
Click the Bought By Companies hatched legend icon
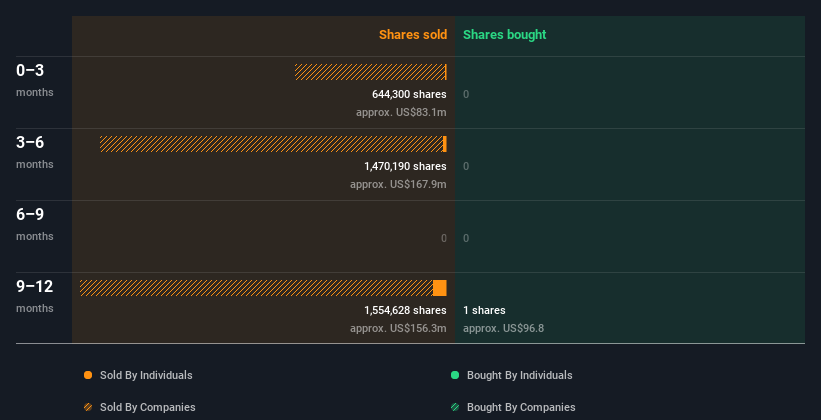455,407
